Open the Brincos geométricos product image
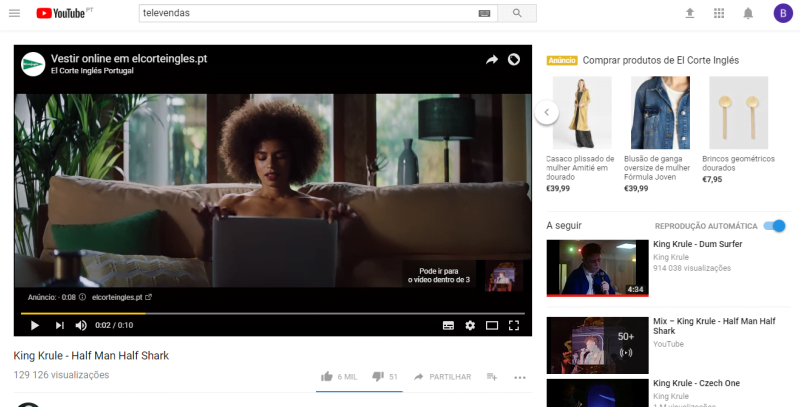The height and width of the screenshot is (407, 800). 739,113
